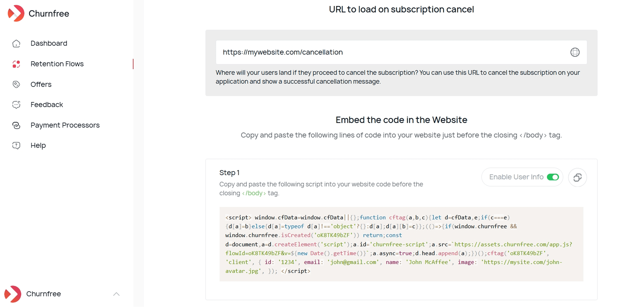This screenshot has width=644, height=307.
Task: Click the Dashboard home icon
Action: click(16, 43)
